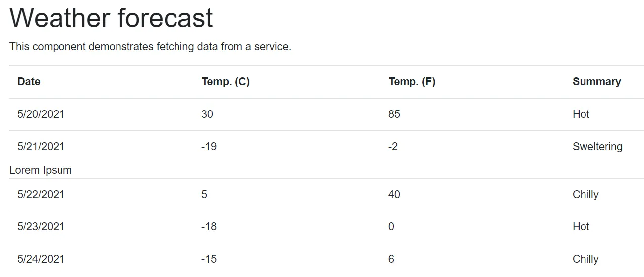Click the -19 Celsius temperature value

209,147
